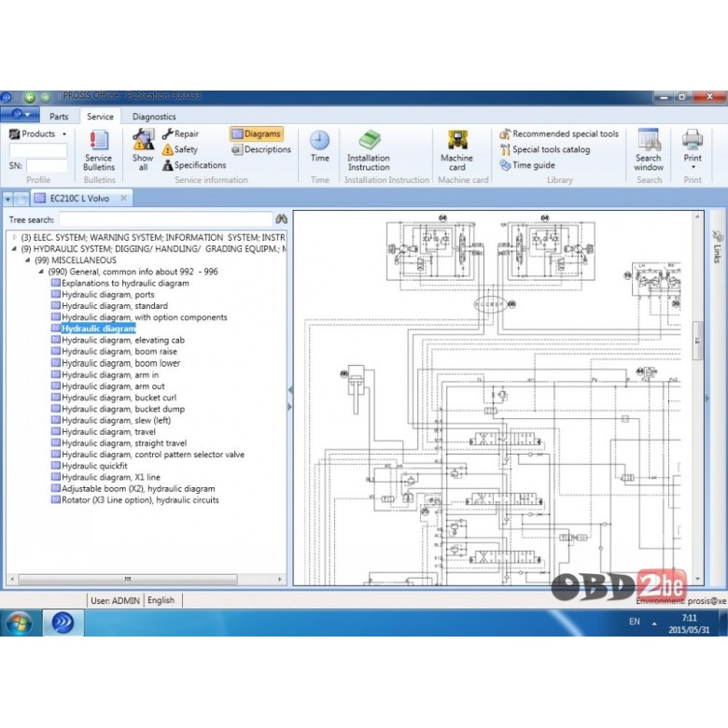728x728 pixels.
Task: Expand the (3) ELEC. SYSTEM node
Action: [x=14, y=237]
